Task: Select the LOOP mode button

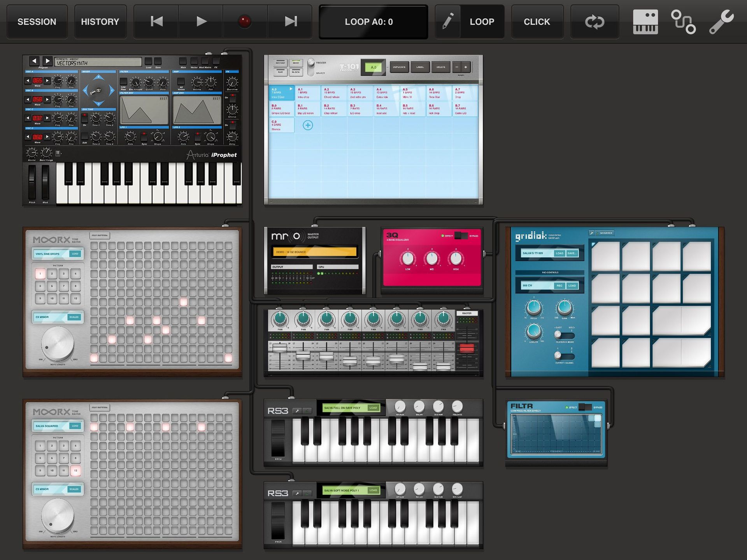Action: [482, 22]
